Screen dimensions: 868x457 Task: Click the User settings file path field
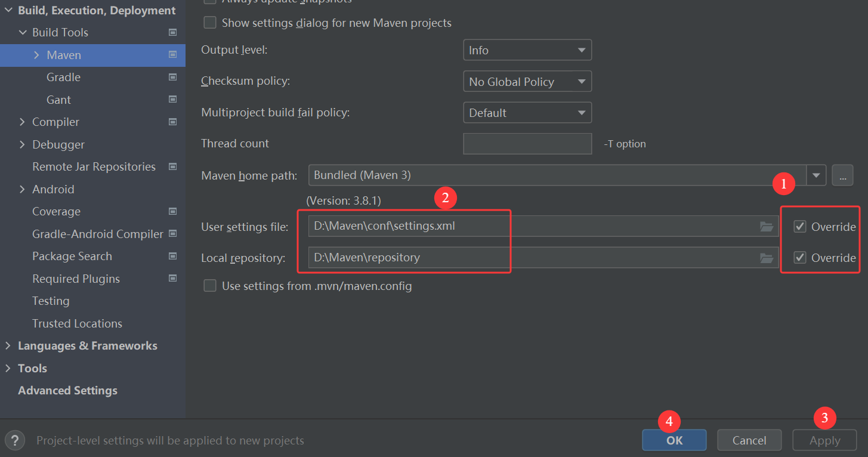(x=543, y=227)
